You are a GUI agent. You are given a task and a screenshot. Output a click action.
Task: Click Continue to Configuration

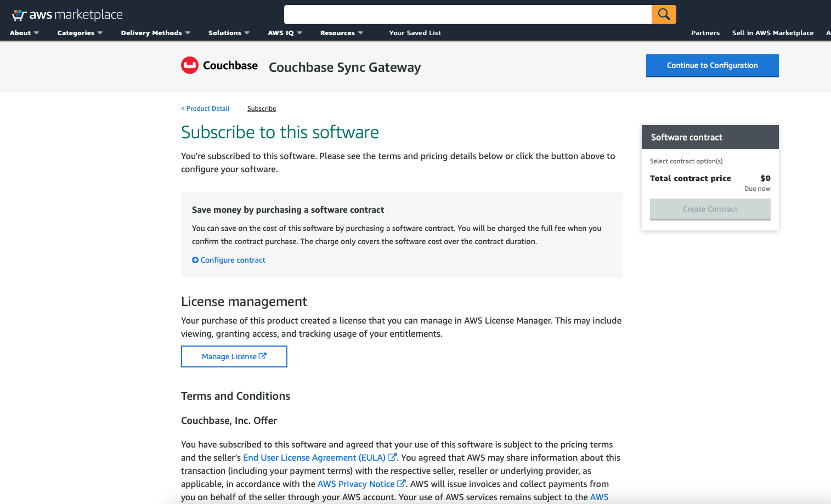click(x=712, y=65)
